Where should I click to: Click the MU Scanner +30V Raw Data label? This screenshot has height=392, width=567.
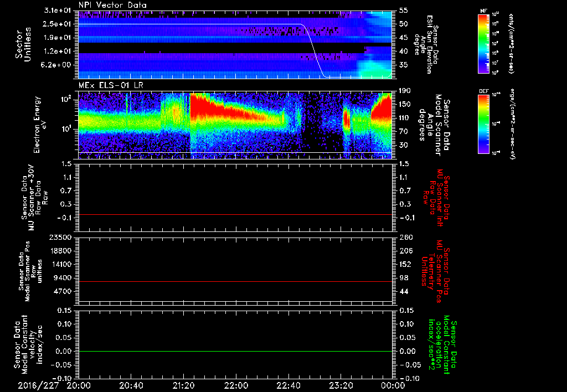34,198
